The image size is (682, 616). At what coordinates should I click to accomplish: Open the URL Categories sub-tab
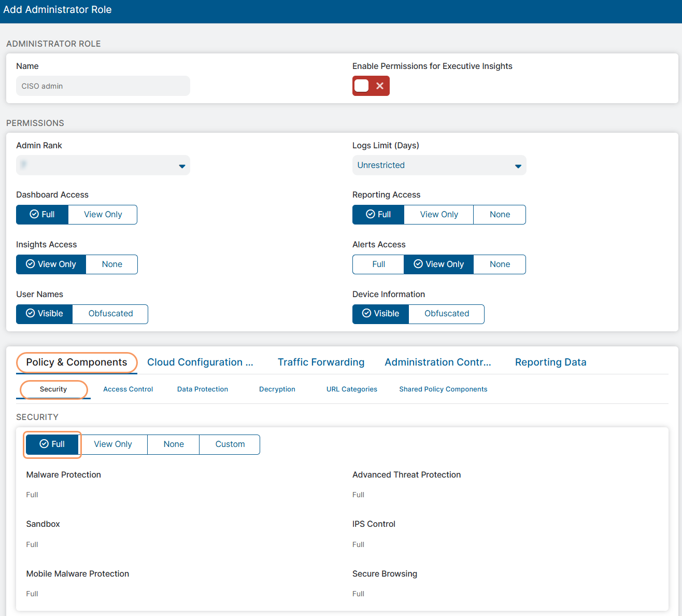point(351,389)
